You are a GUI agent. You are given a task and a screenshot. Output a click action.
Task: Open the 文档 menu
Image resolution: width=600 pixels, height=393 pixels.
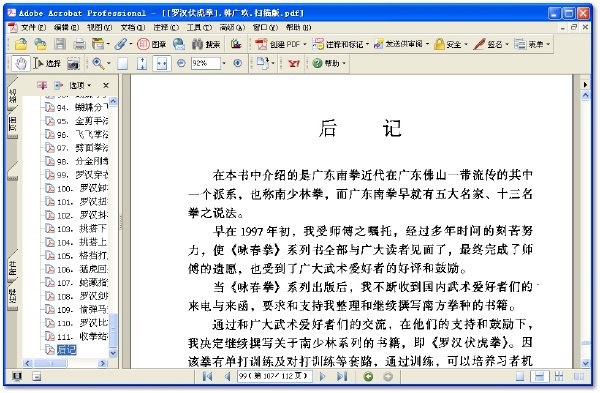133,27
